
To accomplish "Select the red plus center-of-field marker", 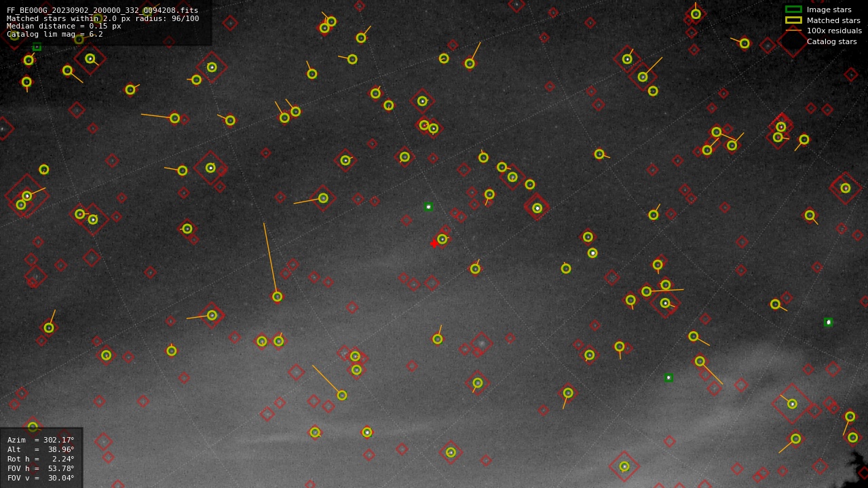I will point(434,244).
